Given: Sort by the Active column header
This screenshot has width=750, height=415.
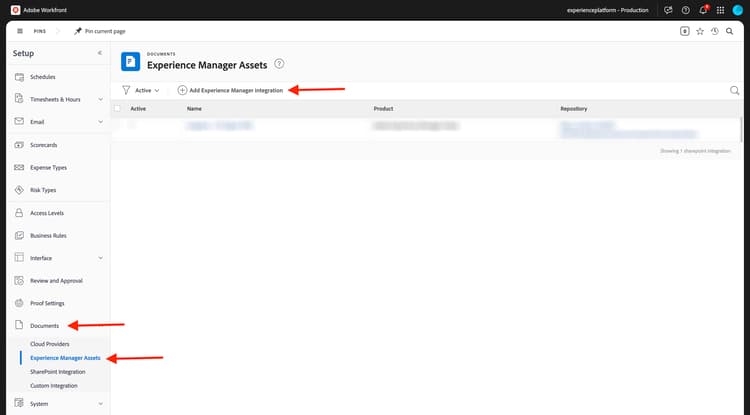Looking at the screenshot, I should (x=138, y=109).
